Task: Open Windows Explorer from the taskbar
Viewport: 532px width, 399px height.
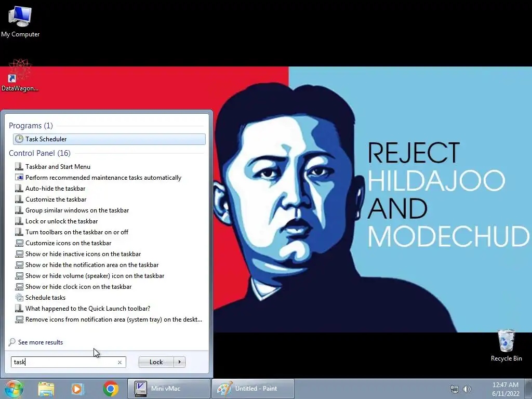Action: [46, 389]
